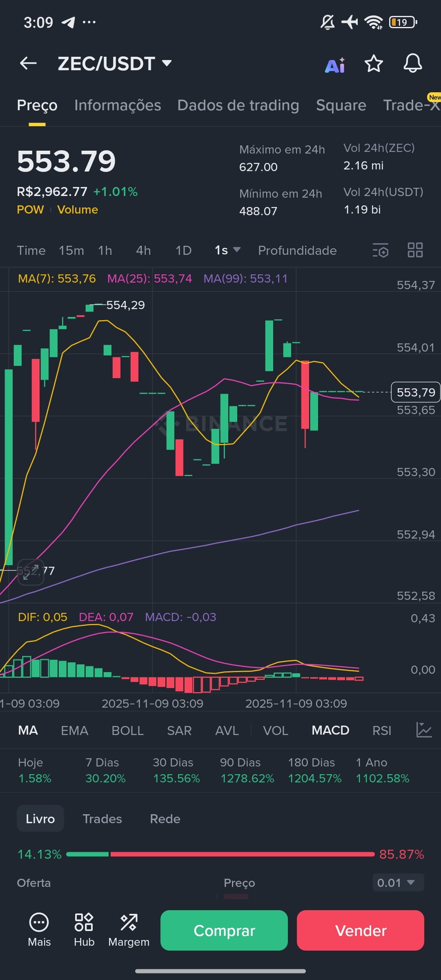The height and width of the screenshot is (980, 441).
Task: Switch to the Trades tab
Action: pos(102,819)
